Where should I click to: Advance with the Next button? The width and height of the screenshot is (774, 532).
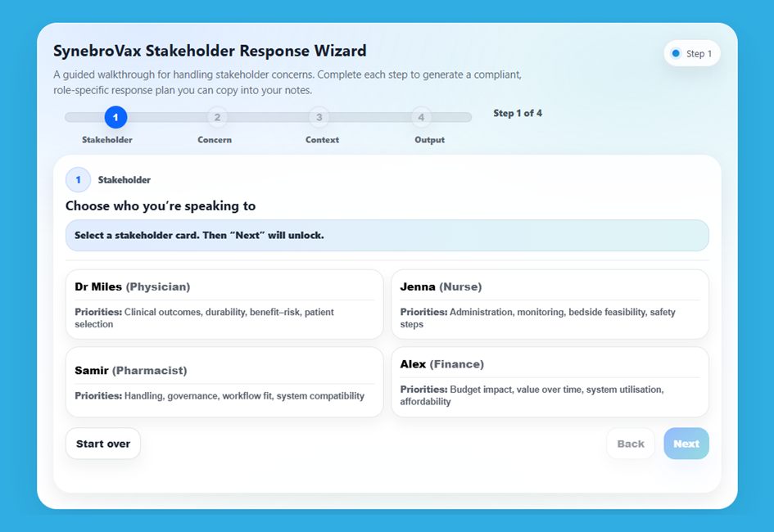click(686, 444)
